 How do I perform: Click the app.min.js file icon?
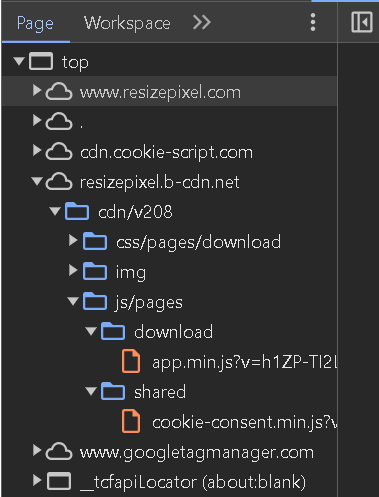click(x=131, y=361)
